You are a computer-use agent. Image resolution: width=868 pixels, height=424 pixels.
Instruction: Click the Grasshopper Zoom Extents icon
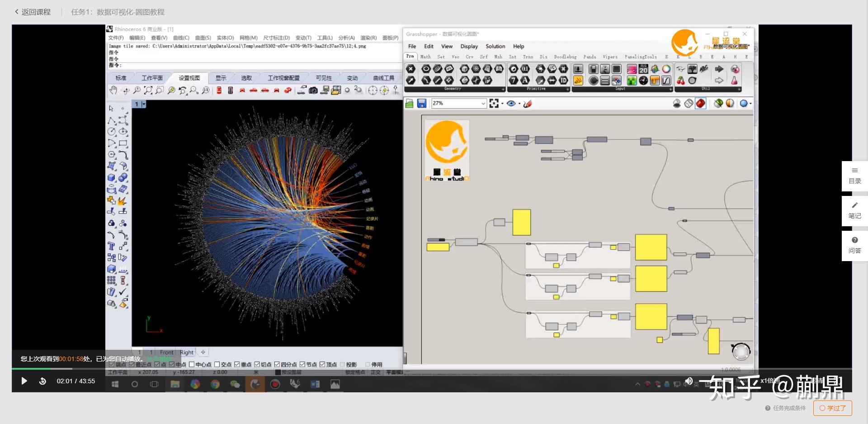pos(494,104)
